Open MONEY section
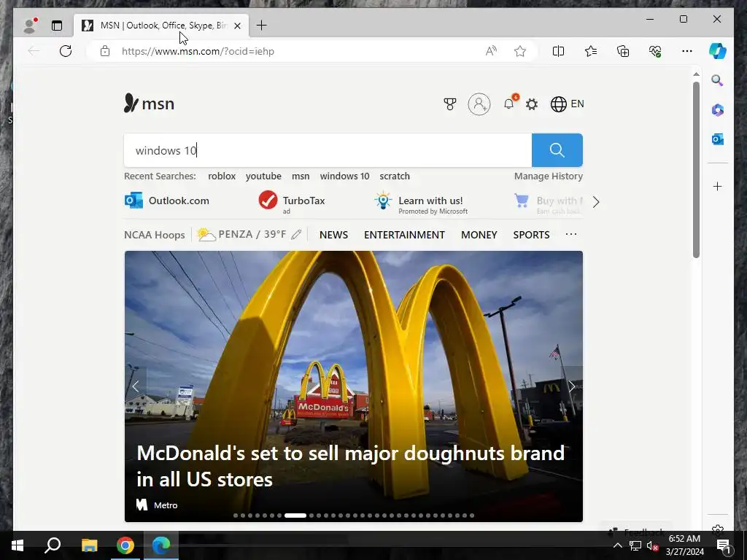The height and width of the screenshot is (560, 747). pyautogui.click(x=479, y=235)
